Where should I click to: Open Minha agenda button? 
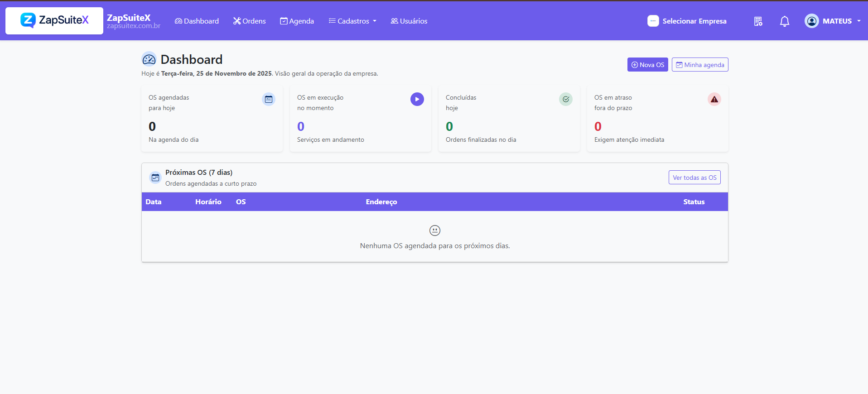pos(700,65)
